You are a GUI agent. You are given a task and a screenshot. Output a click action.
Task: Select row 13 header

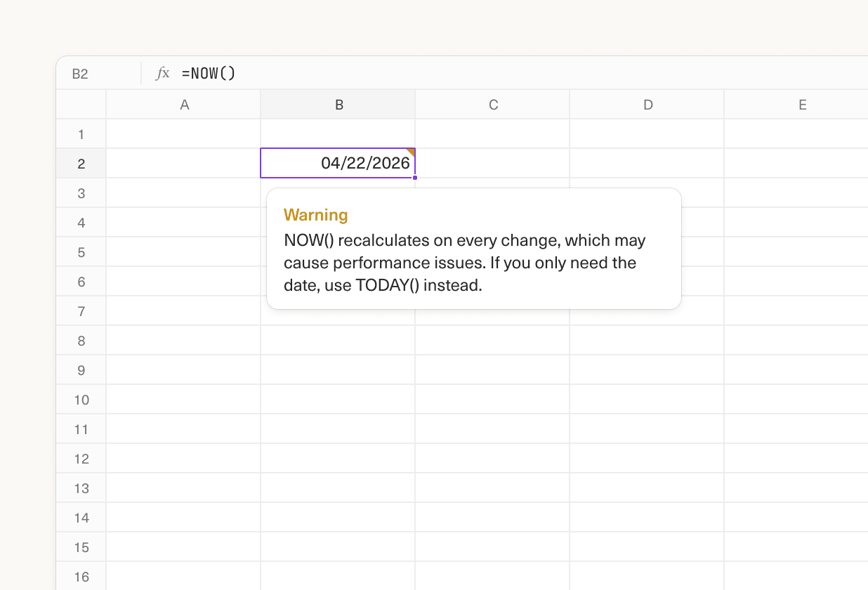tap(81, 488)
